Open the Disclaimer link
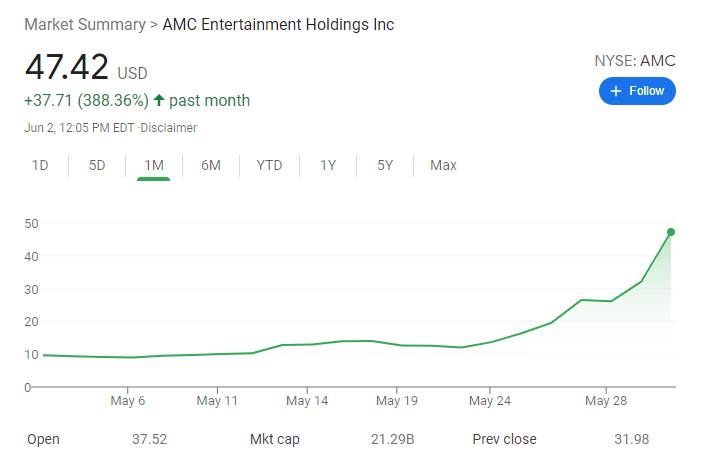The height and width of the screenshot is (452, 715). [x=169, y=128]
